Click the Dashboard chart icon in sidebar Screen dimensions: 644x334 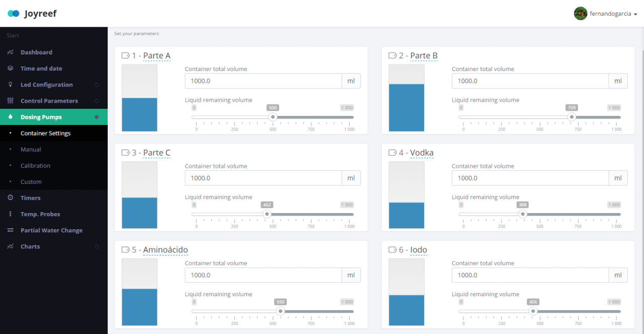coord(11,52)
